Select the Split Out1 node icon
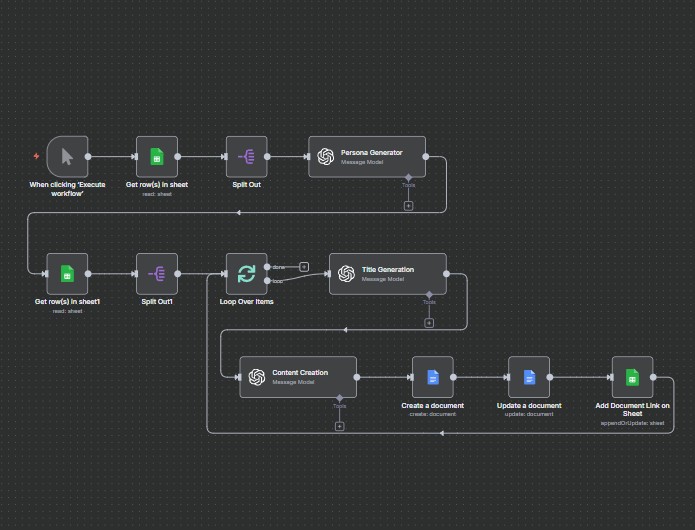Viewport: 695px width, 530px height. [x=157, y=273]
